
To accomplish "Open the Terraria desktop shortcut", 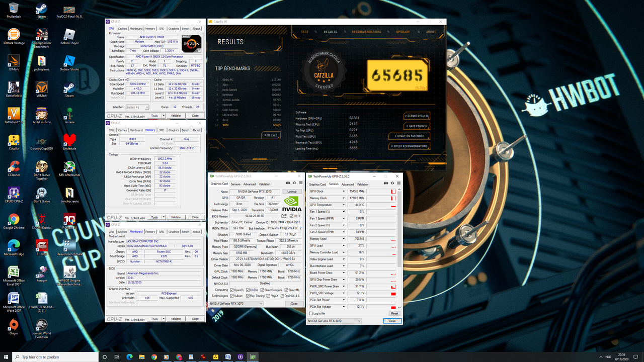I will (69, 116).
